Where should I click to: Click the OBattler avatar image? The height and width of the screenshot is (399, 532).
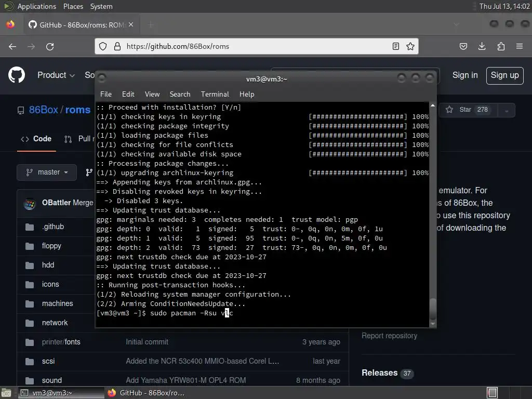(x=30, y=203)
